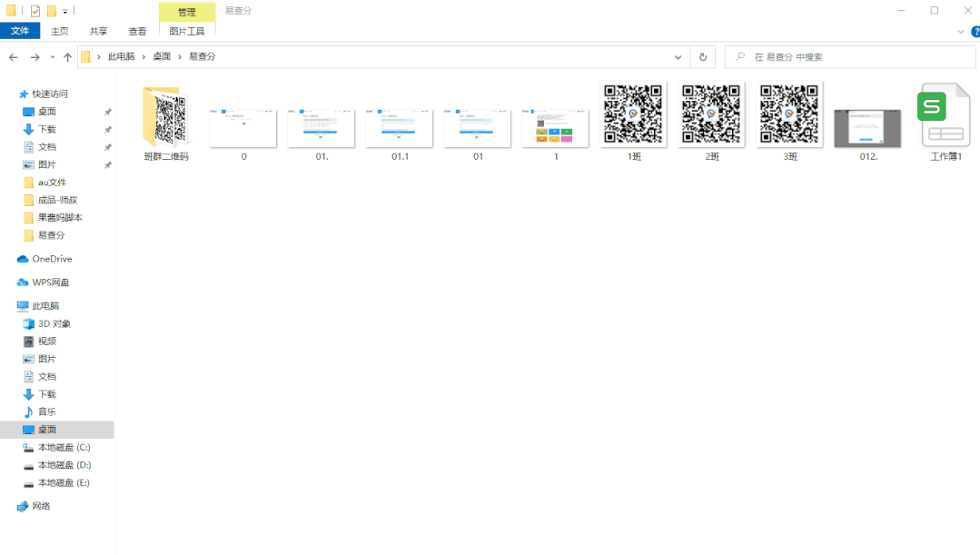
Task: Click 此电脑 in the address path
Action: 121,56
